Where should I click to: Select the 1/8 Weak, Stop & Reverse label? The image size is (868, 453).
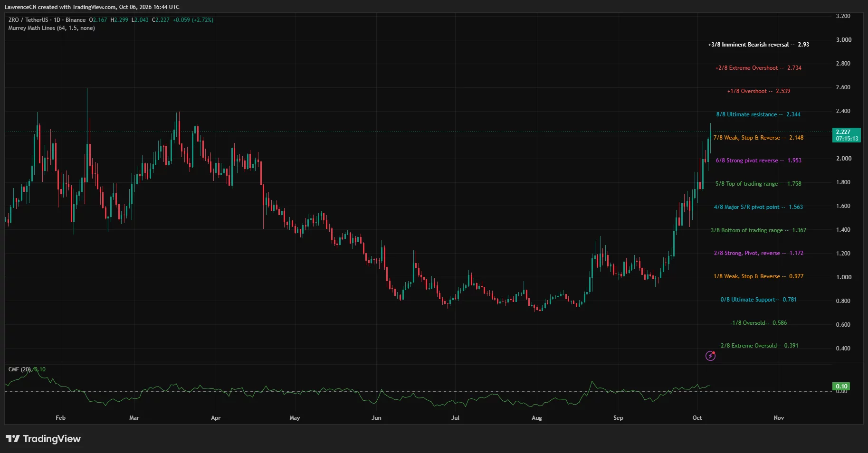758,276
